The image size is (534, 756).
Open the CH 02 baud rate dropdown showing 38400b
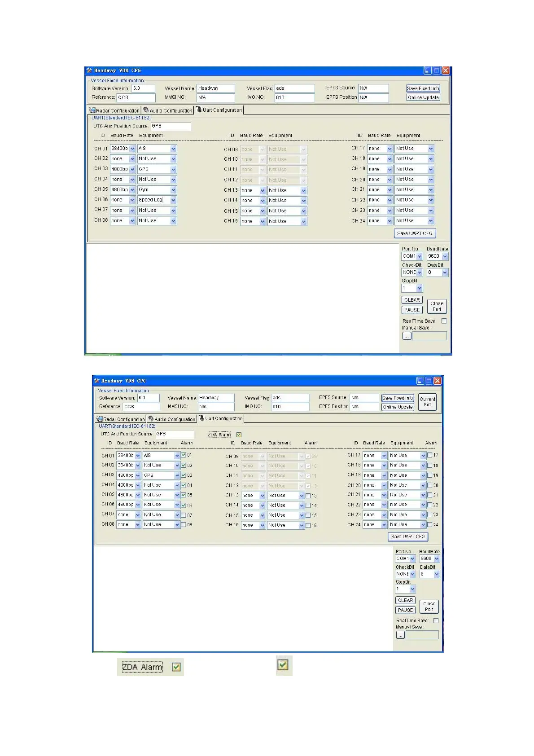click(138, 466)
